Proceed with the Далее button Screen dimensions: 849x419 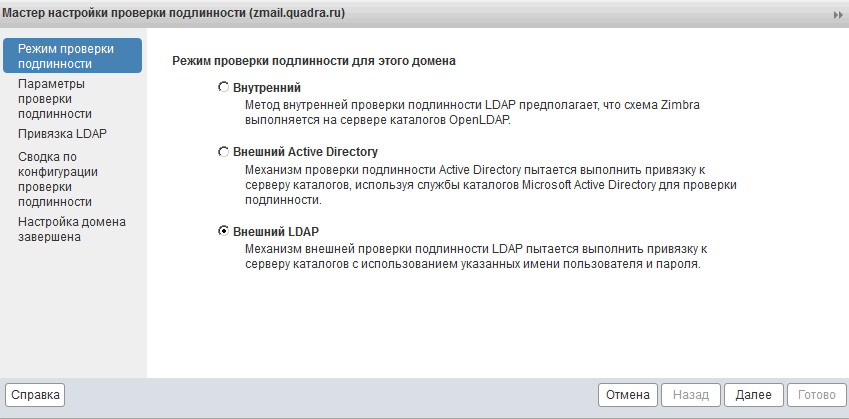(x=754, y=395)
